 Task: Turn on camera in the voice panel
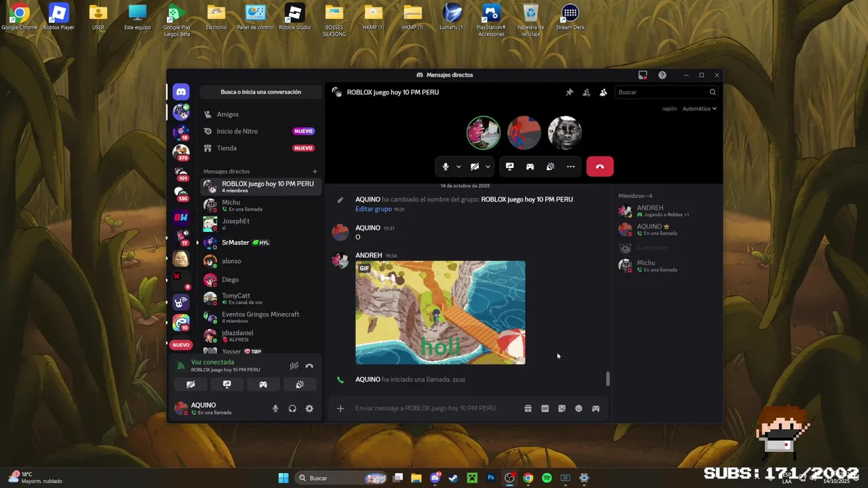(191, 384)
